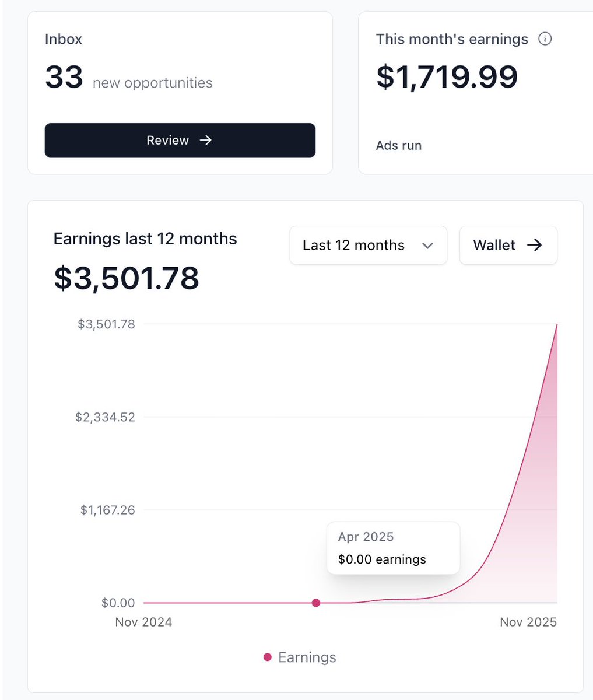This screenshot has width=593, height=700.
Task: Click the chevron on the Last 12 months selector
Action: [427, 246]
